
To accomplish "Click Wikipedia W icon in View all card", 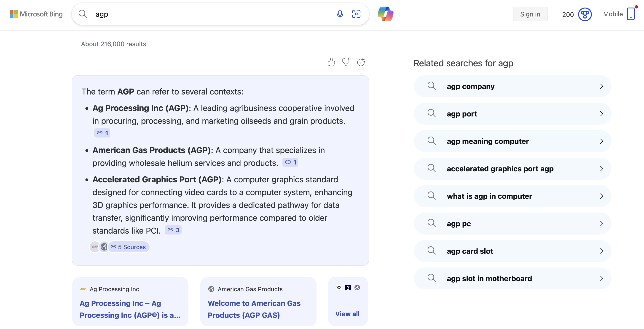I will pos(339,288).
